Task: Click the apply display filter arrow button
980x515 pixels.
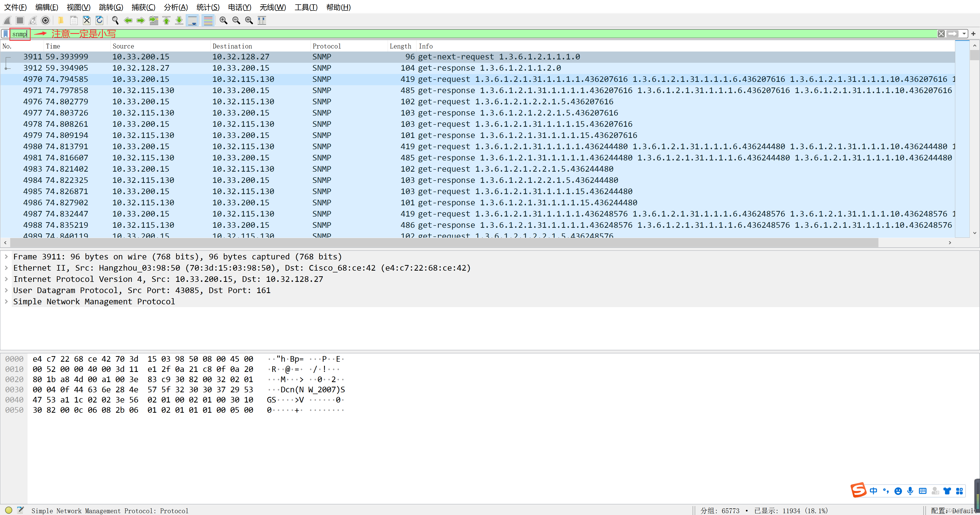Action: point(953,34)
